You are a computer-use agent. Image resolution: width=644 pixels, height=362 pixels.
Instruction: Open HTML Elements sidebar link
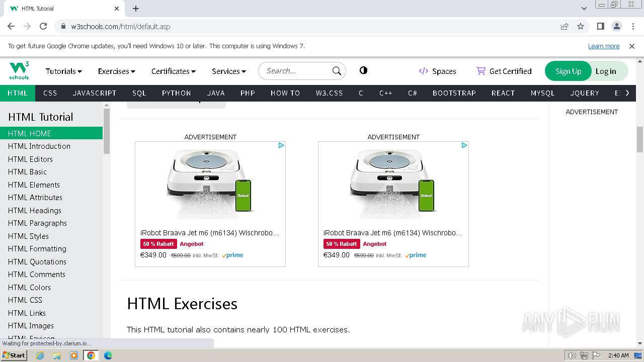tap(51, 185)
